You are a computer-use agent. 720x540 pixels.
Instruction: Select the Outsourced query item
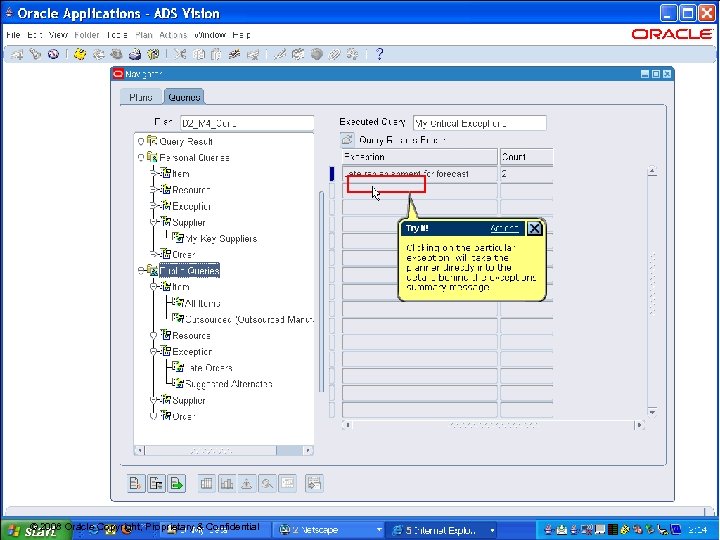click(249, 320)
